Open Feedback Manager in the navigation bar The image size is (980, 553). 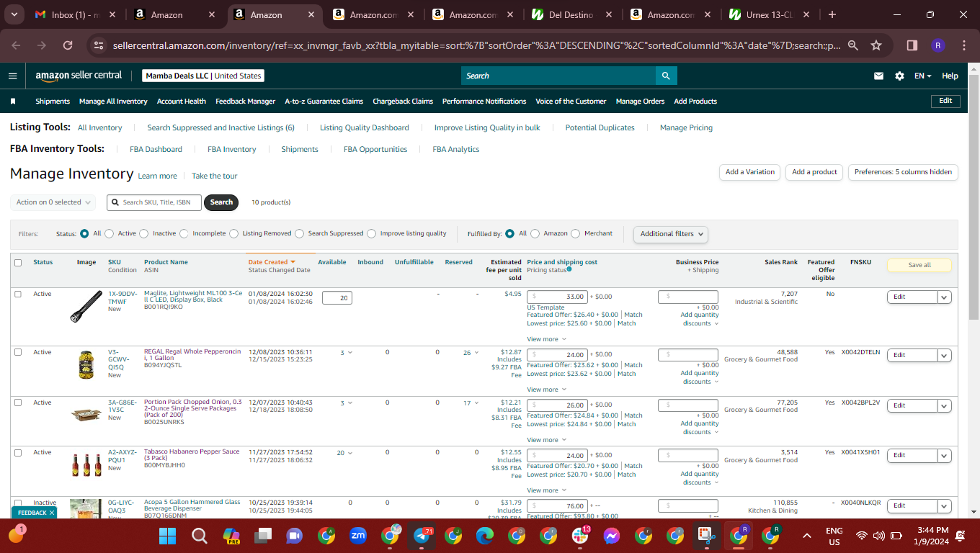(246, 102)
